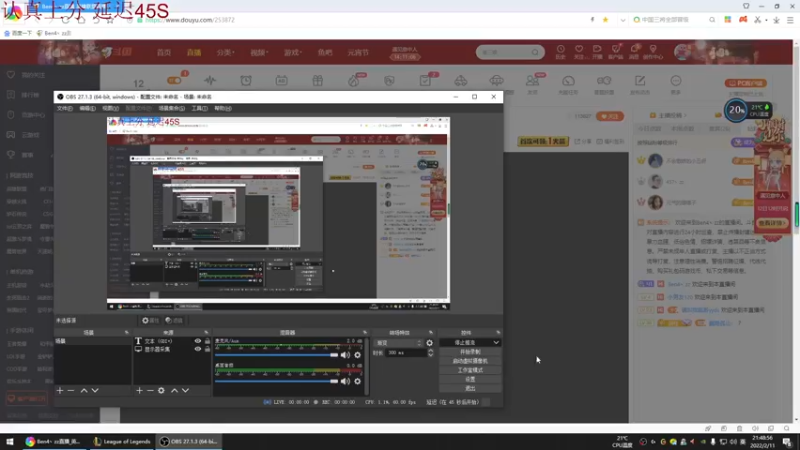The width and height of the screenshot is (800, 450).
Task: Open the OBS Tools menu
Action: [199, 108]
